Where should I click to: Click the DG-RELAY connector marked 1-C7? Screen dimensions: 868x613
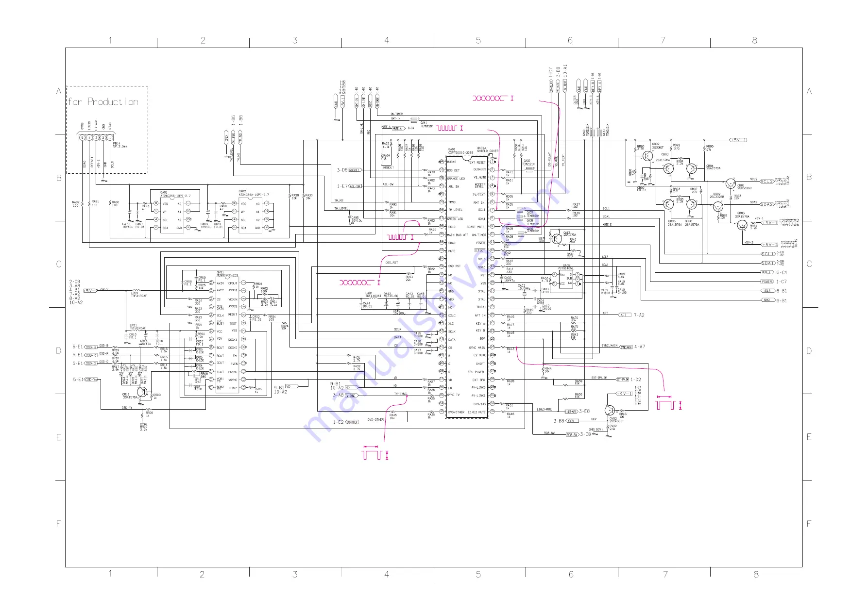click(x=551, y=86)
